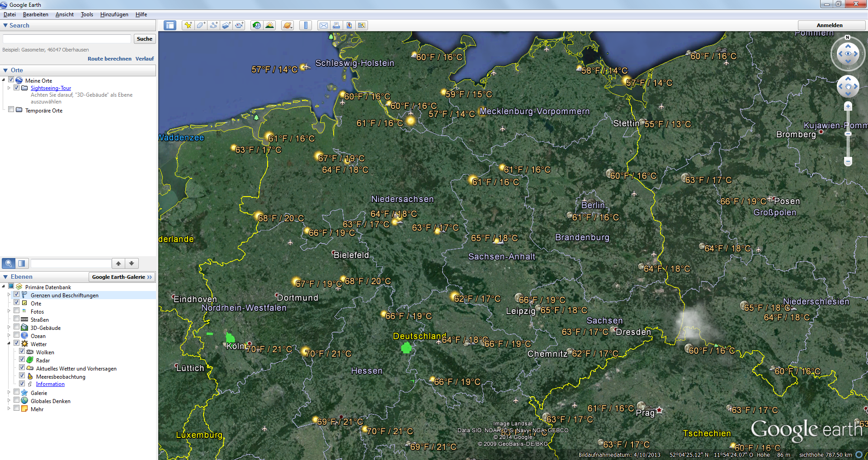Uncheck Sightseeing-Tour checkbox
The height and width of the screenshot is (460, 868).
pyautogui.click(x=17, y=87)
